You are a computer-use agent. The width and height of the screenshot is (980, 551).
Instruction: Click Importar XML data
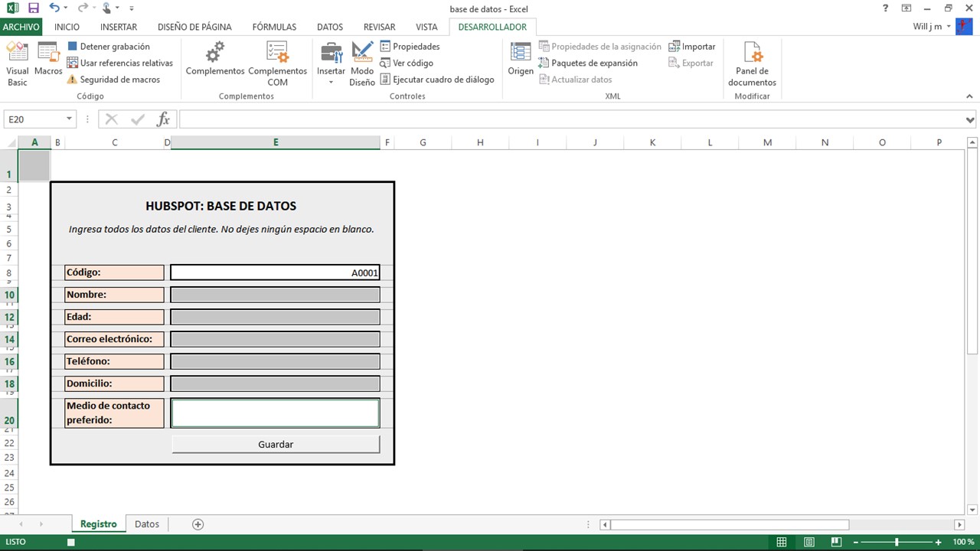[692, 47]
